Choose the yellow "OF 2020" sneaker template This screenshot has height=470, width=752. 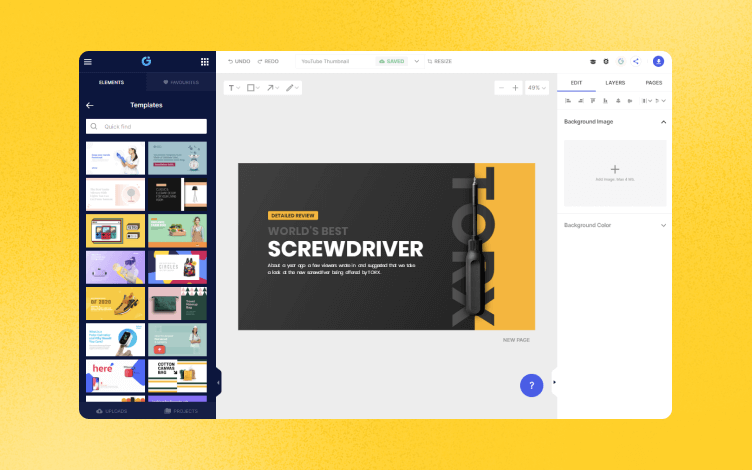[x=116, y=304]
